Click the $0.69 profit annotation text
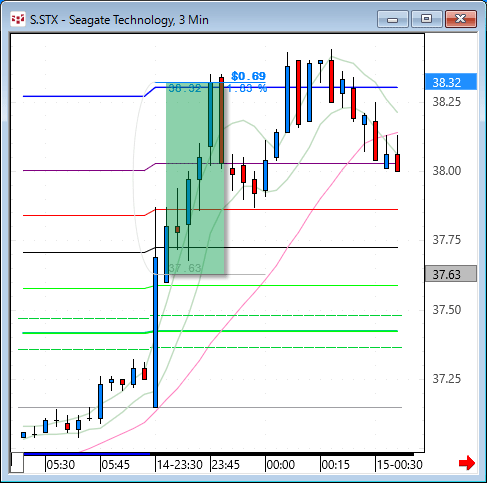 248,76
